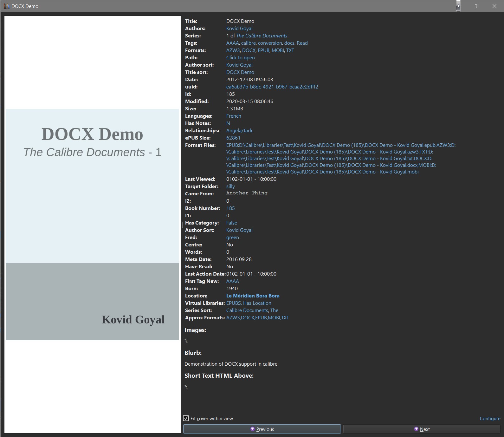Click the DOCX Demo link in Title sort row
Viewport: 504px width, 437px height.
point(240,72)
